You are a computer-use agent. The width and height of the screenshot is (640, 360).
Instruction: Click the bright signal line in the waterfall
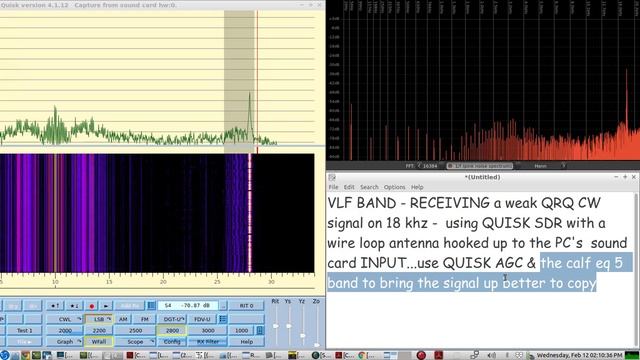250,212
